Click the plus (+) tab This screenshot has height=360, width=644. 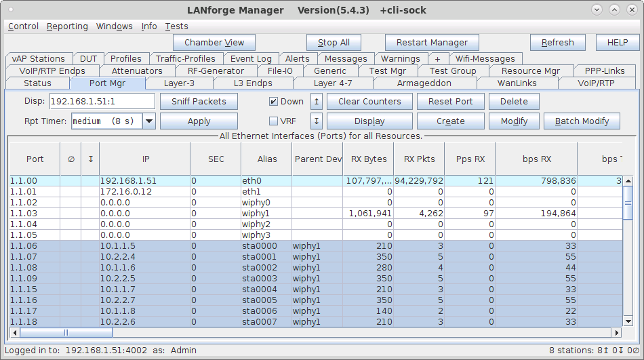pos(437,59)
